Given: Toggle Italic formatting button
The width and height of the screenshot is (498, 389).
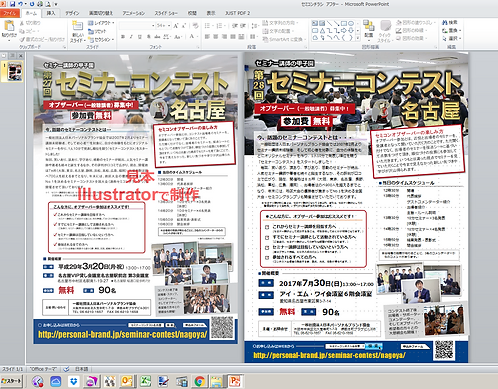Looking at the screenshot, I should (131, 37).
